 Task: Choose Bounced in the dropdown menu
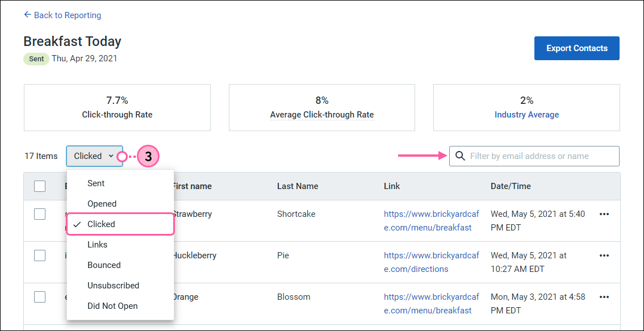coord(120,265)
